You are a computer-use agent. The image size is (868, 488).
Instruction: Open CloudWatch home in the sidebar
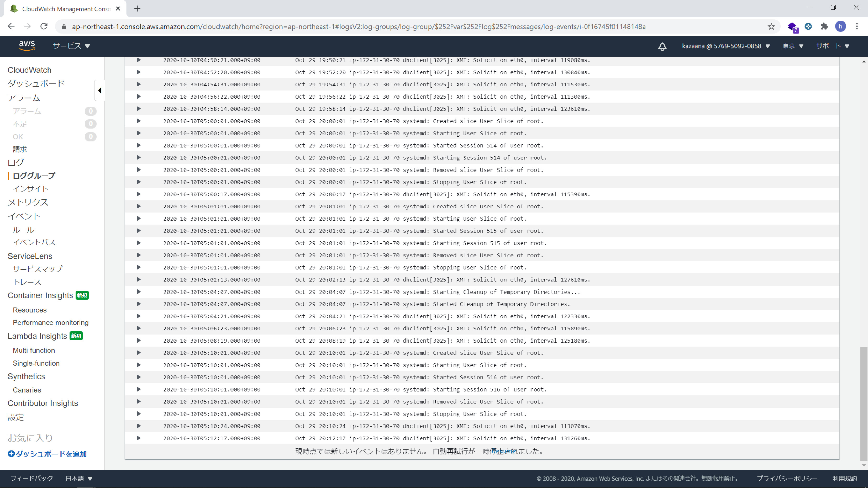point(30,70)
